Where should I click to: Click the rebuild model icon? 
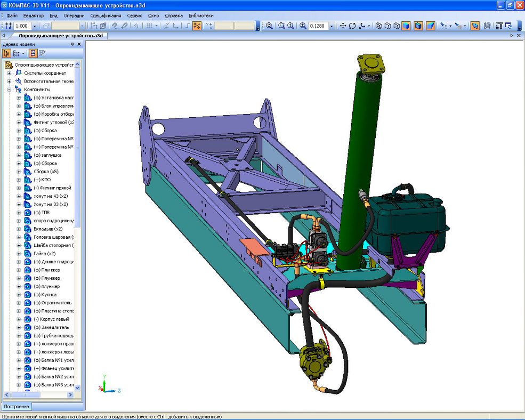tap(508, 26)
